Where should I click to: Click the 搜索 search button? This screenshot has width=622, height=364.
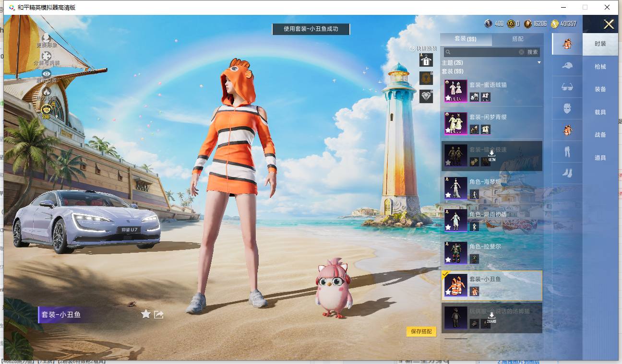click(x=533, y=52)
